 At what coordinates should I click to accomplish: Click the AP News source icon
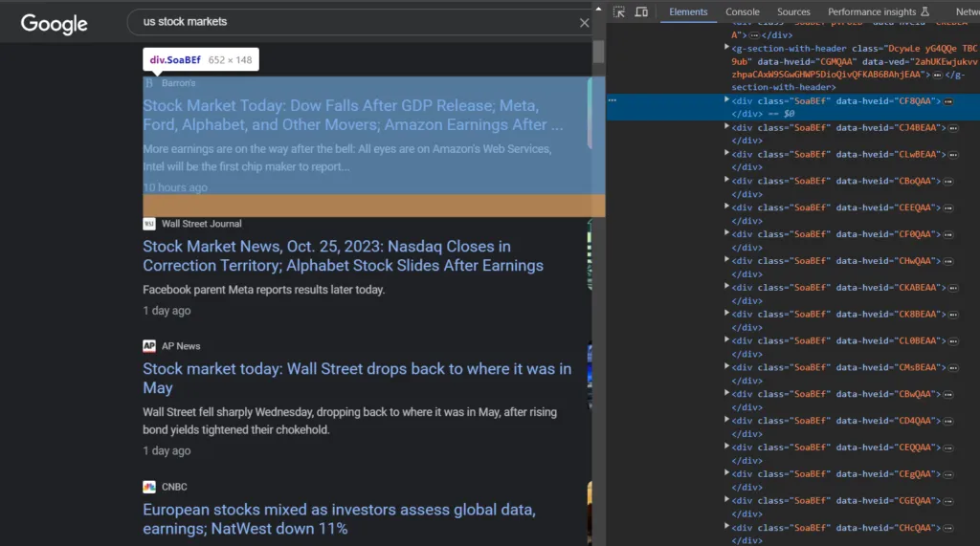pyautogui.click(x=149, y=346)
